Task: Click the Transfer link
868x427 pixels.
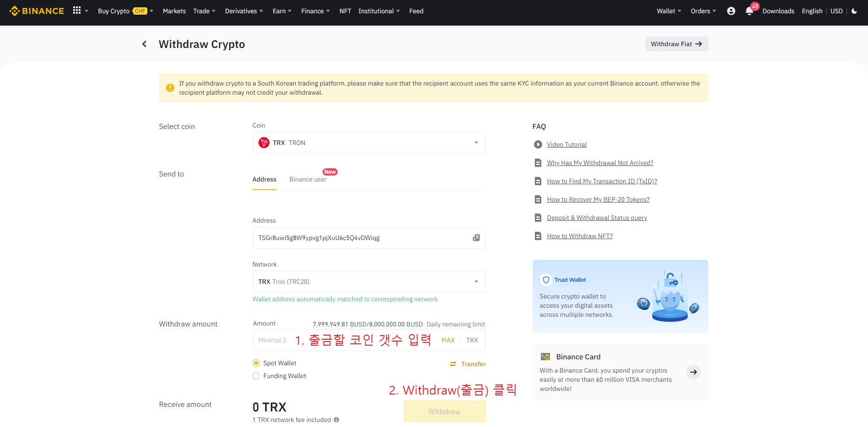Action: point(474,364)
